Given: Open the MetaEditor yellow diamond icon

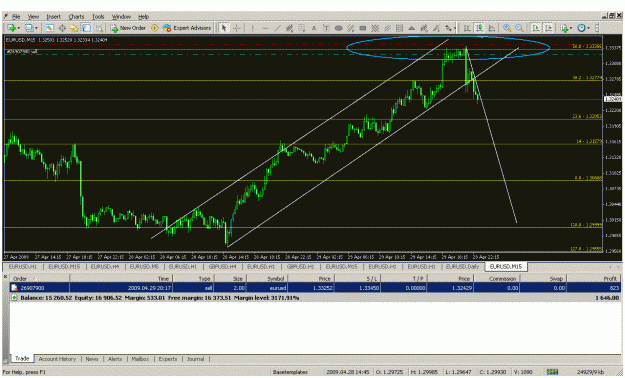Looking at the screenshot, I should [155, 28].
